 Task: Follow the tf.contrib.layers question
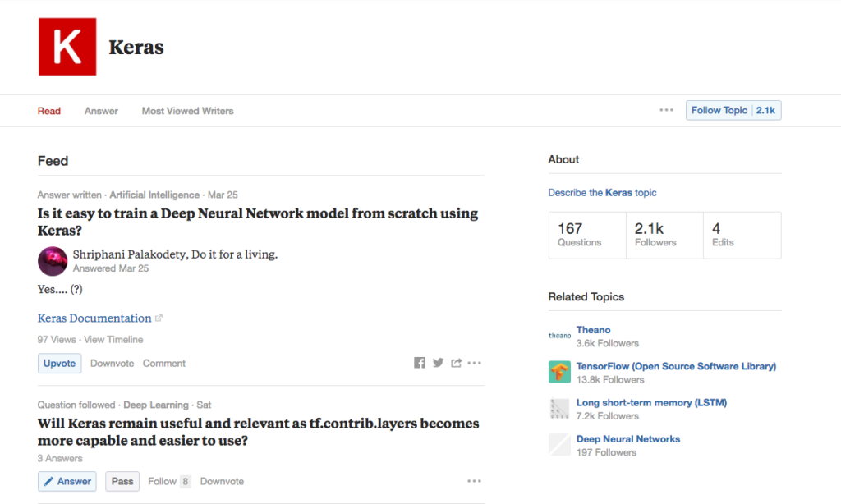click(169, 481)
